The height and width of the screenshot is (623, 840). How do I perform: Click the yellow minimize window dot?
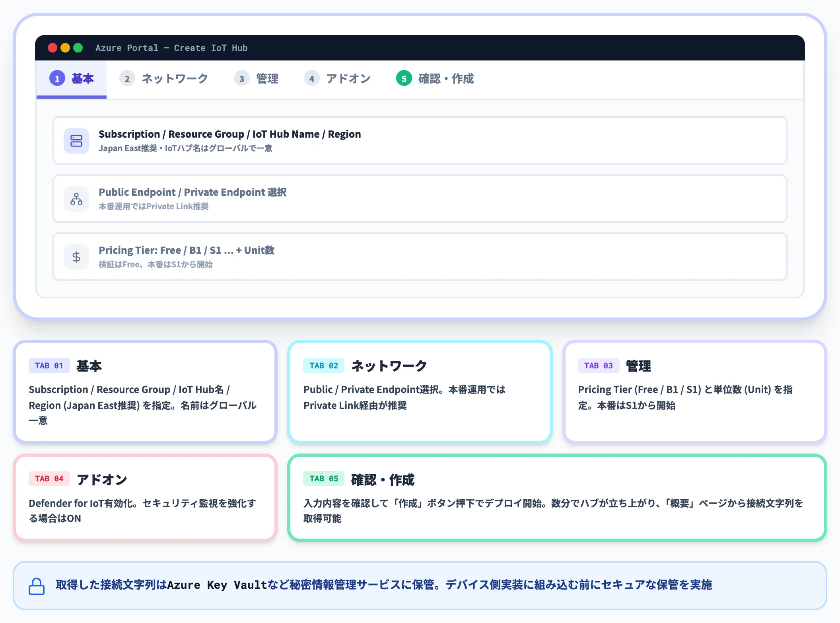pyautogui.click(x=65, y=48)
